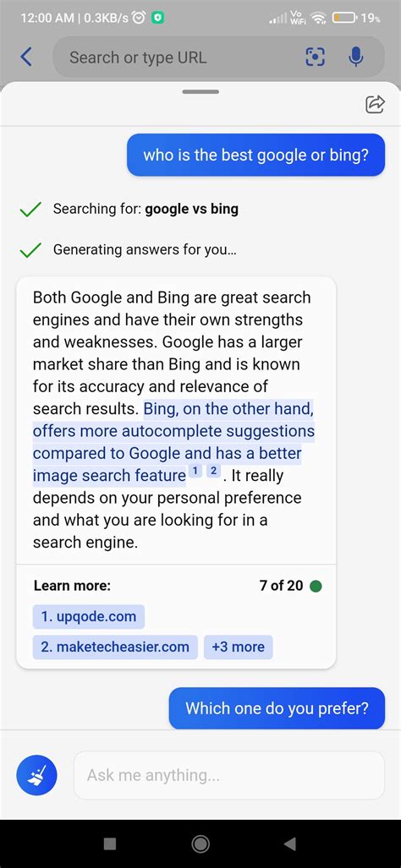
Task: Click the broom new topic icon
Action: [36, 775]
